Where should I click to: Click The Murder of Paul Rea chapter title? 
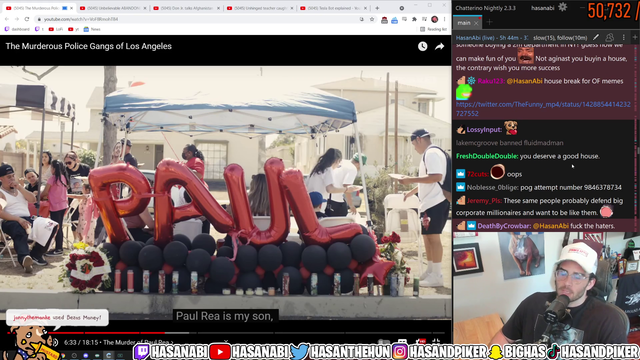coord(138,342)
